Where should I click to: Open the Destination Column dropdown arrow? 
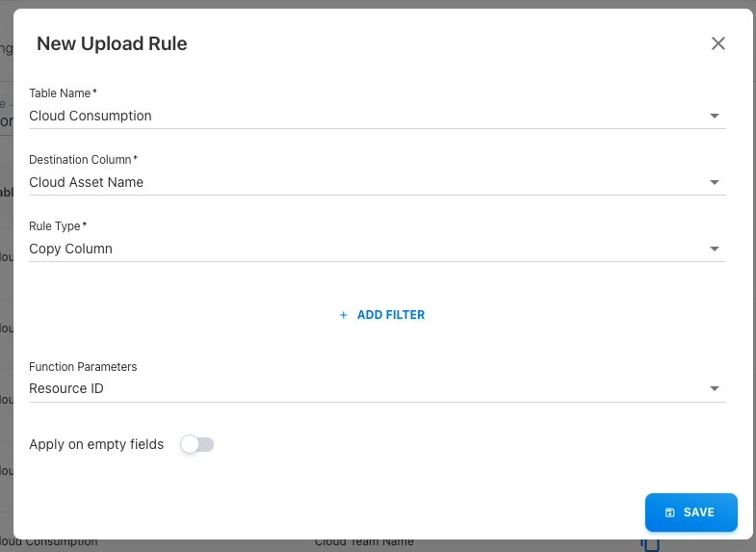click(x=715, y=182)
